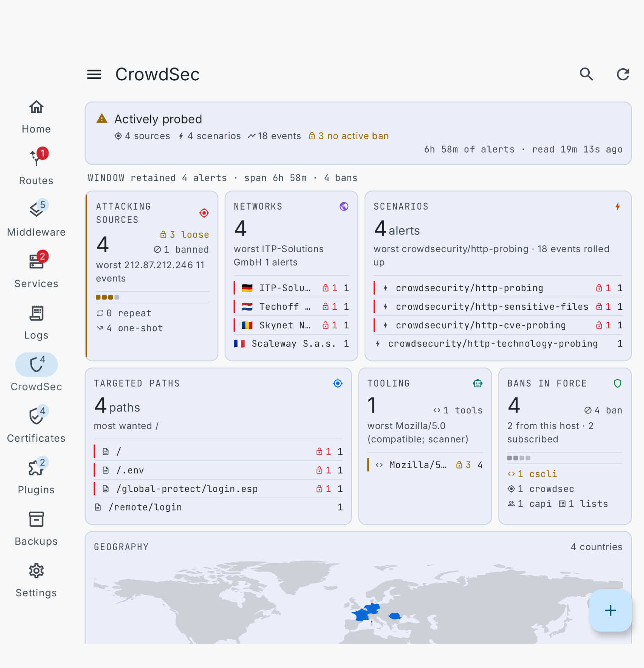Open crowdsecurity/http-probing scenario row
The image size is (644, 668).
[x=498, y=288]
